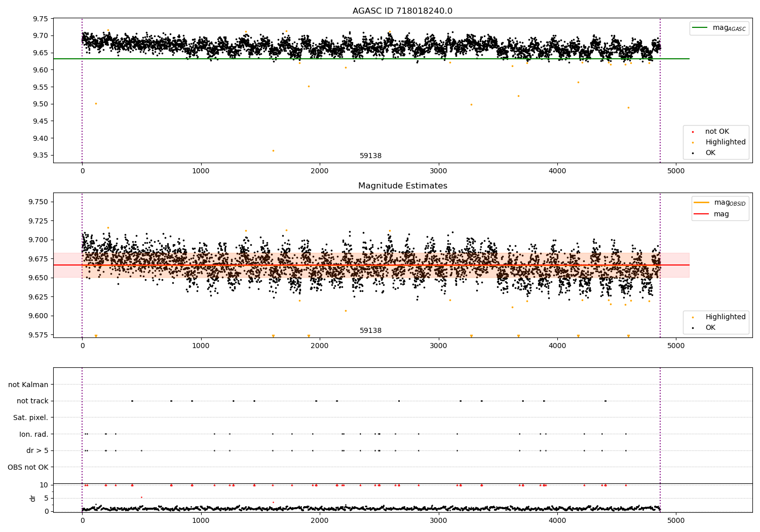Click the "Magnitude Estimates" subplot title
The image size is (760, 532).
click(x=402, y=186)
